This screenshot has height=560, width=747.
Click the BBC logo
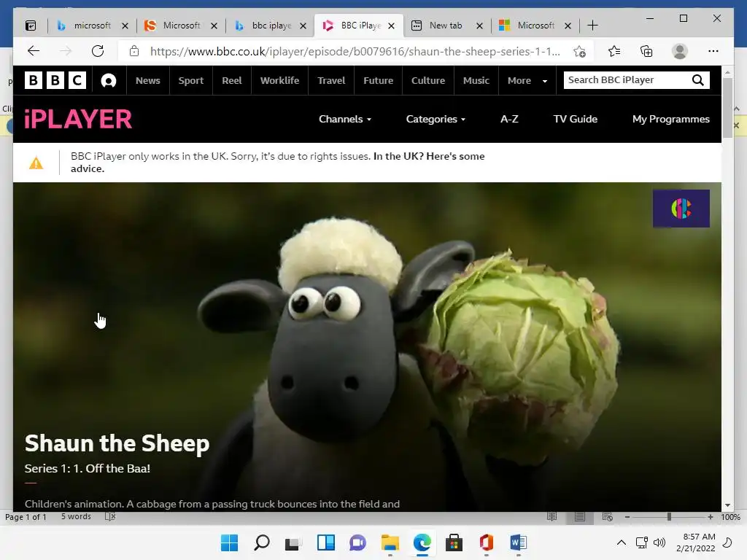tap(55, 80)
